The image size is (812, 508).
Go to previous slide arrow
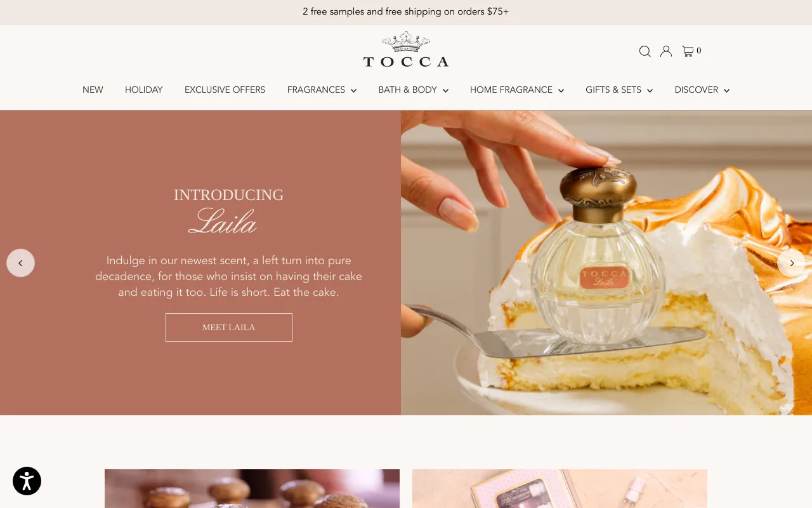click(20, 263)
